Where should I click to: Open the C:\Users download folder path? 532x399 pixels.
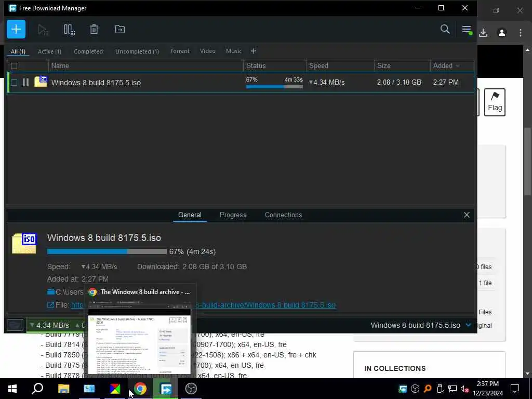(65, 292)
